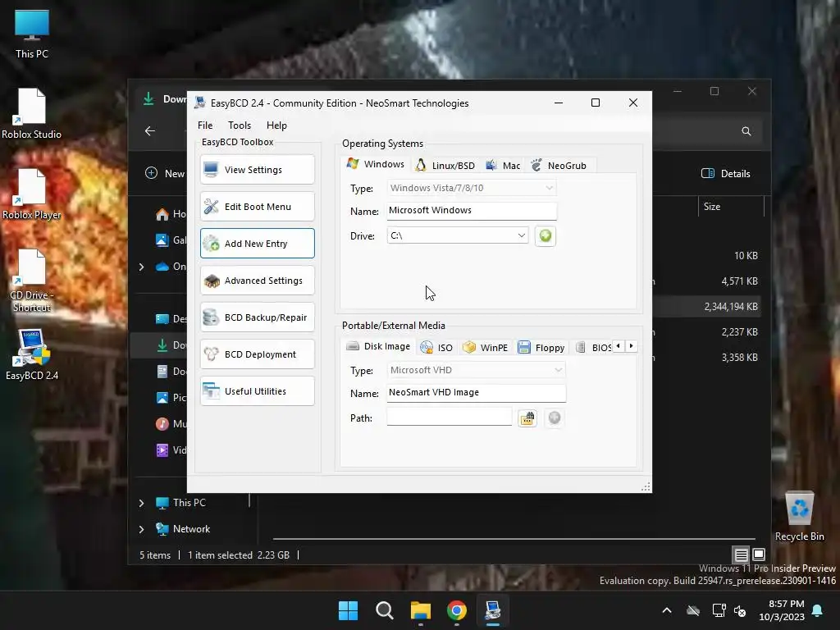Open the Tools menu in EasyBCD

240,126
